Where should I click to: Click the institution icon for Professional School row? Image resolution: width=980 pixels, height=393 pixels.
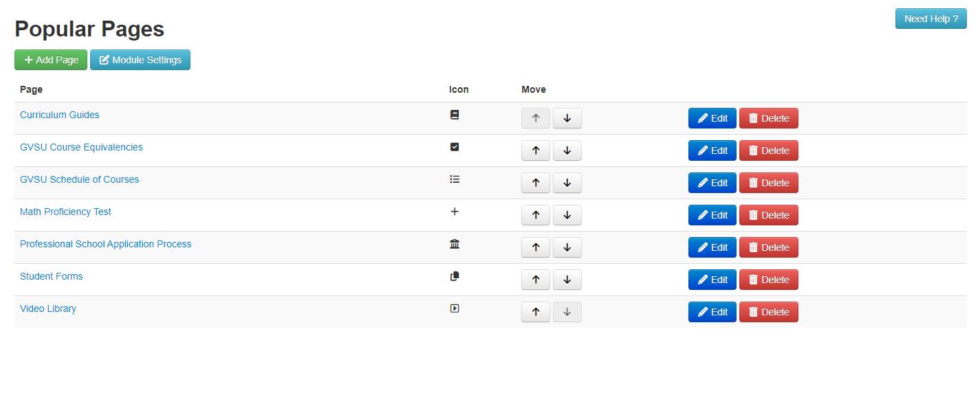point(454,244)
